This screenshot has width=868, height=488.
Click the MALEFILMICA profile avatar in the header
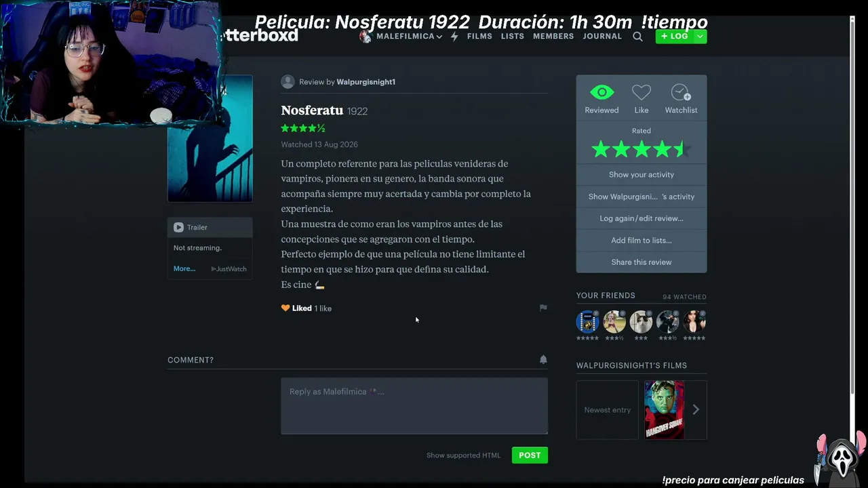click(366, 36)
